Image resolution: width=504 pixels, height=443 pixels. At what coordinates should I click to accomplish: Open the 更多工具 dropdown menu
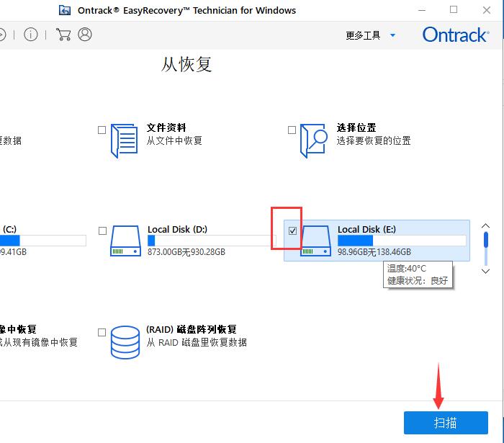point(370,35)
